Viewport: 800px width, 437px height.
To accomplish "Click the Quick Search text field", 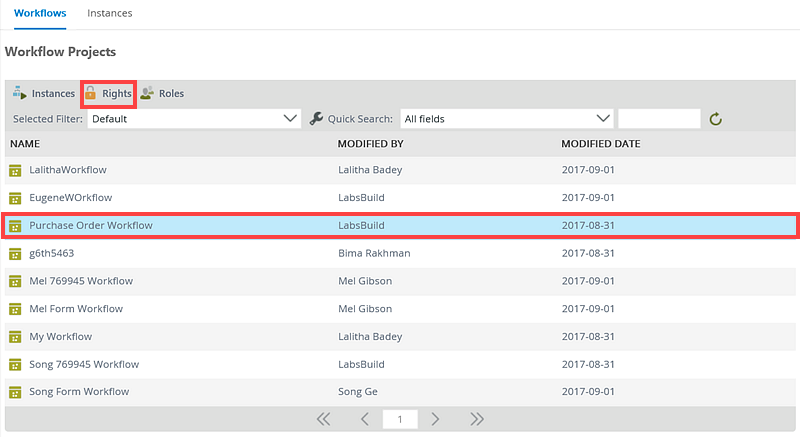I will click(659, 119).
